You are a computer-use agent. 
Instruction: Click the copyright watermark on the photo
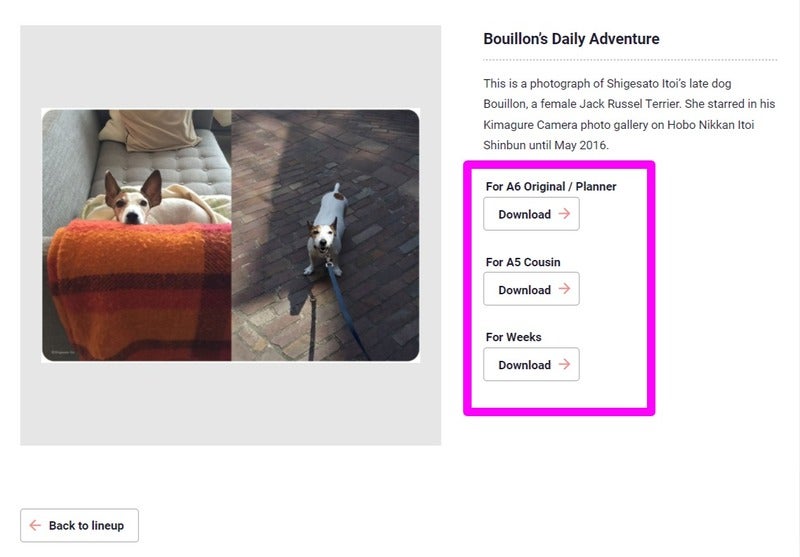pos(61,353)
